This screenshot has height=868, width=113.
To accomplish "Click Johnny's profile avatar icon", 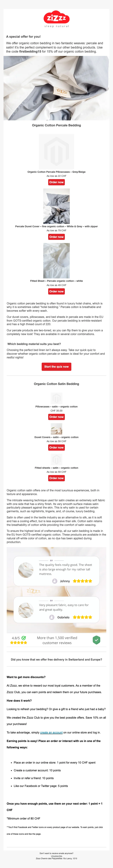I will (x=55, y=581).
